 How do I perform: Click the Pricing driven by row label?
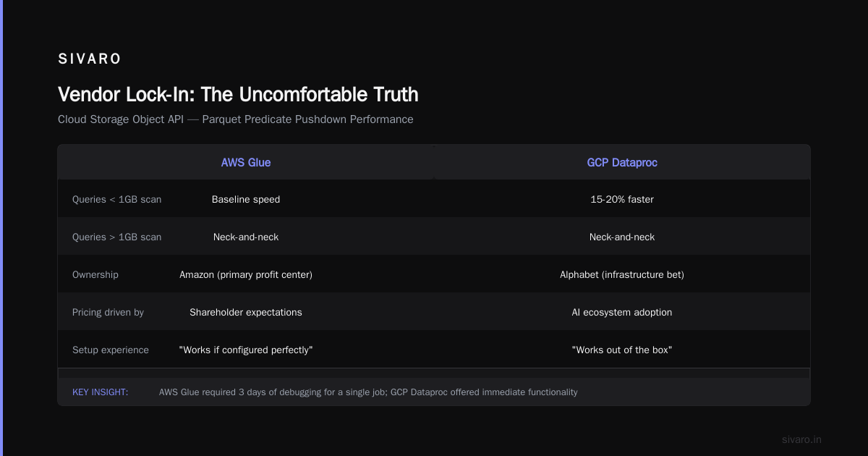[x=109, y=312]
